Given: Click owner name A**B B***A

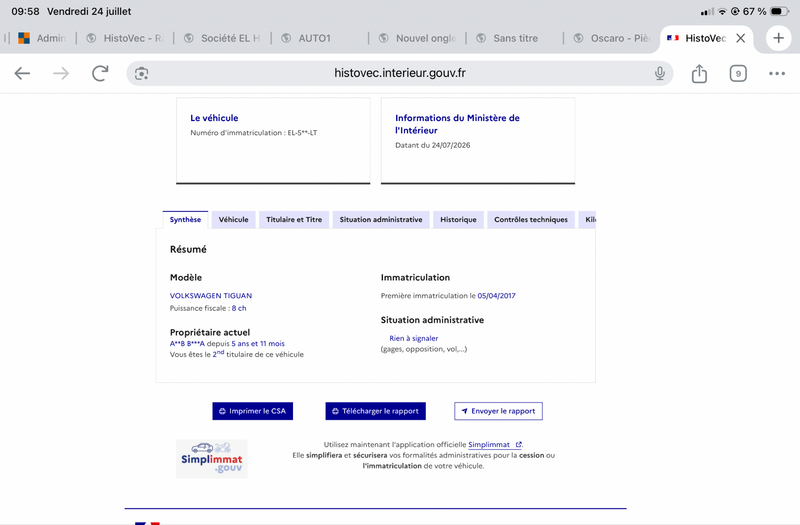Looking at the screenshot, I should pos(187,343).
